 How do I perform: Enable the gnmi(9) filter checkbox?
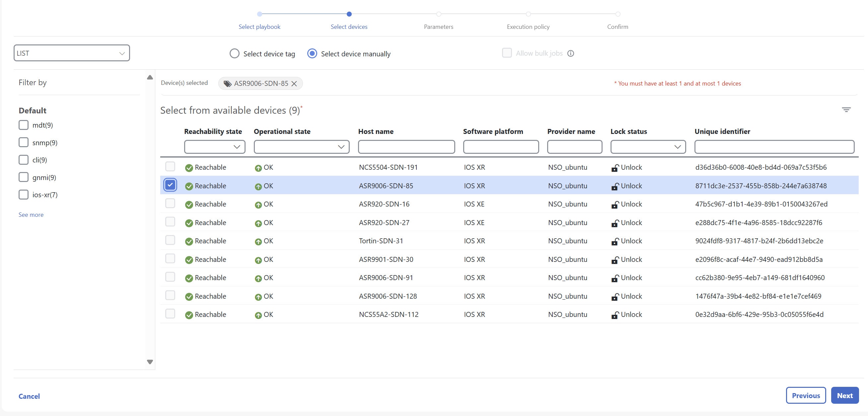click(24, 177)
